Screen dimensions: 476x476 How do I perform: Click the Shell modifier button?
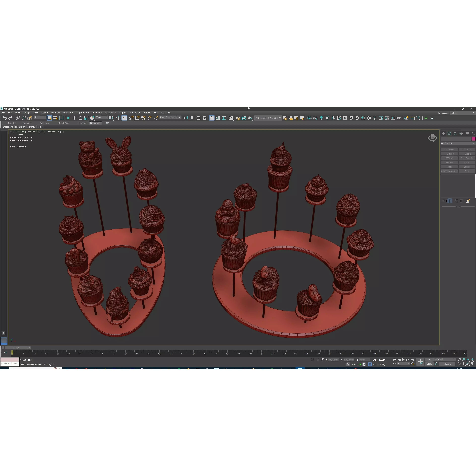(x=467, y=171)
